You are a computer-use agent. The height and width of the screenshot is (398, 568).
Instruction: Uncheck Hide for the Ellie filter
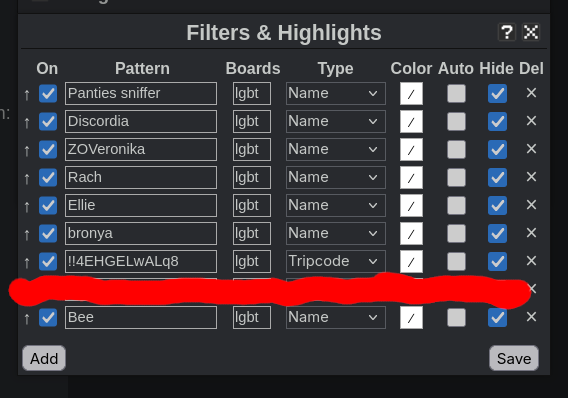coord(497,205)
